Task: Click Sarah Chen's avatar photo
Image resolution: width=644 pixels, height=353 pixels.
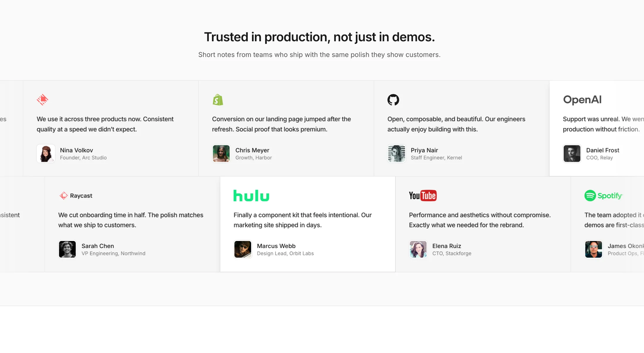Action: [67, 249]
